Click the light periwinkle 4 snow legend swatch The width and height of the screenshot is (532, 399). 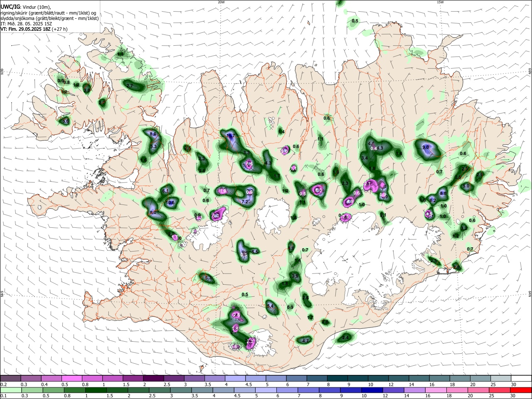click(235, 379)
